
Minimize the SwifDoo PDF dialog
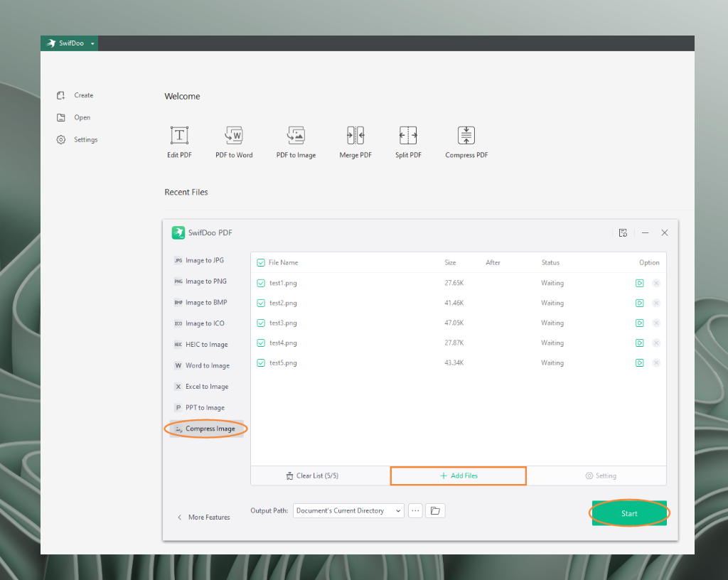[x=645, y=232]
